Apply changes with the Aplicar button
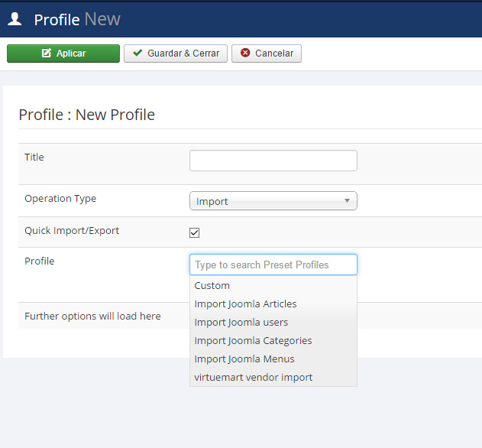 click(63, 54)
